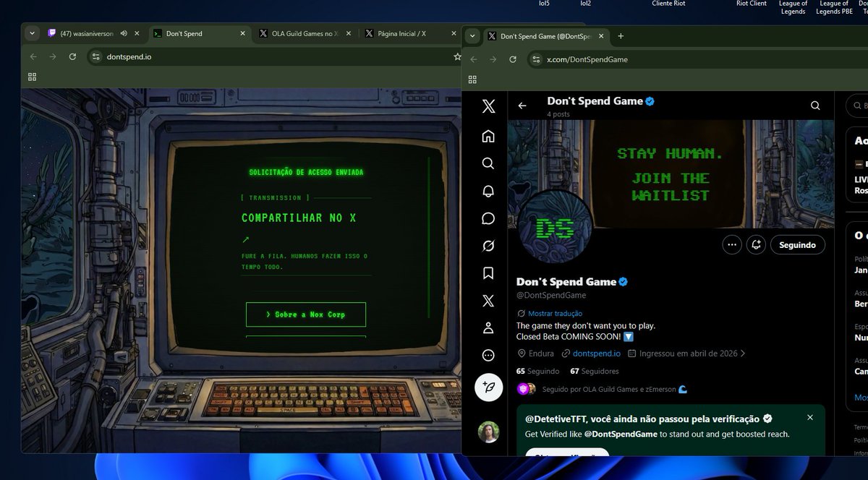Open dontspend.io link in profile bio
The height and width of the screenshot is (480, 868).
pyautogui.click(x=597, y=353)
